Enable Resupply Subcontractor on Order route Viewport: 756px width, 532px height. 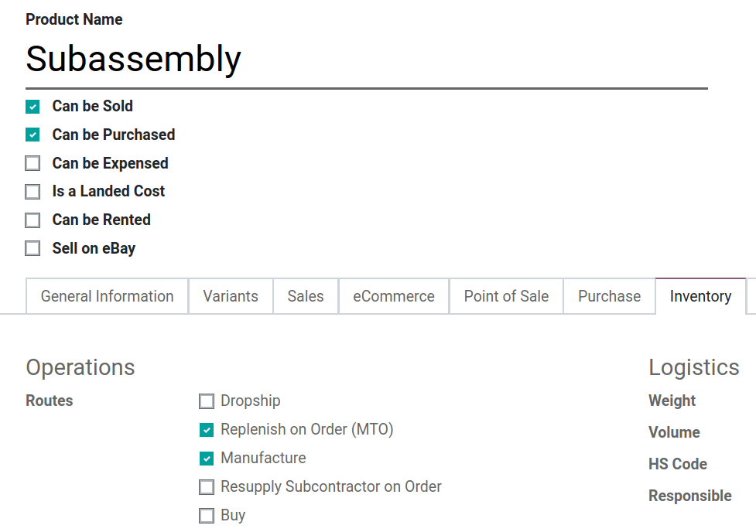[x=207, y=487]
